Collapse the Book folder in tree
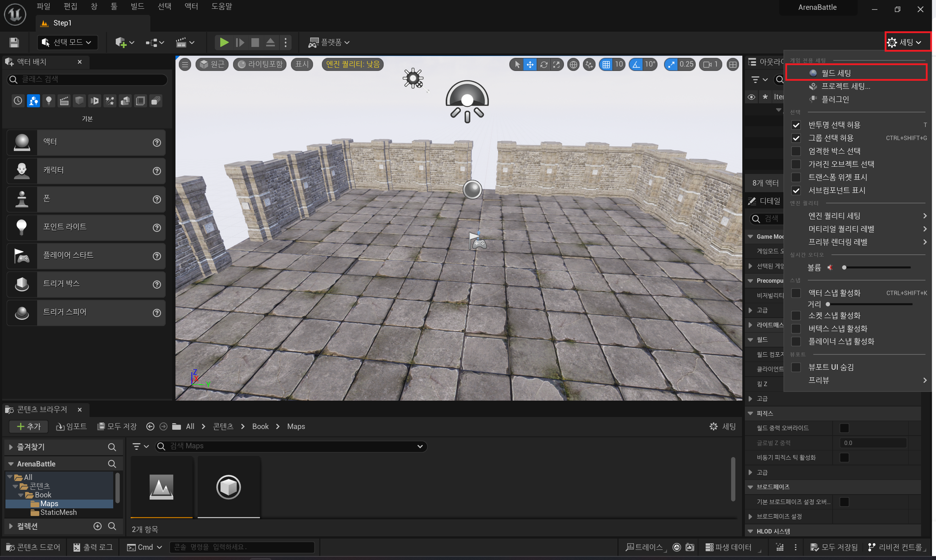936x560 pixels. click(20, 495)
